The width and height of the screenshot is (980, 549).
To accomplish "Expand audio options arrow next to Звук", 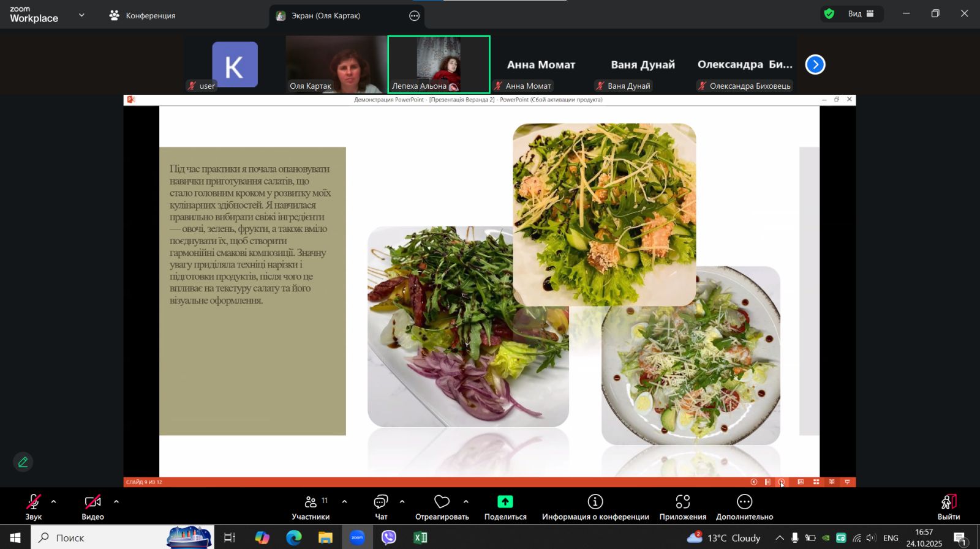I will (x=54, y=502).
